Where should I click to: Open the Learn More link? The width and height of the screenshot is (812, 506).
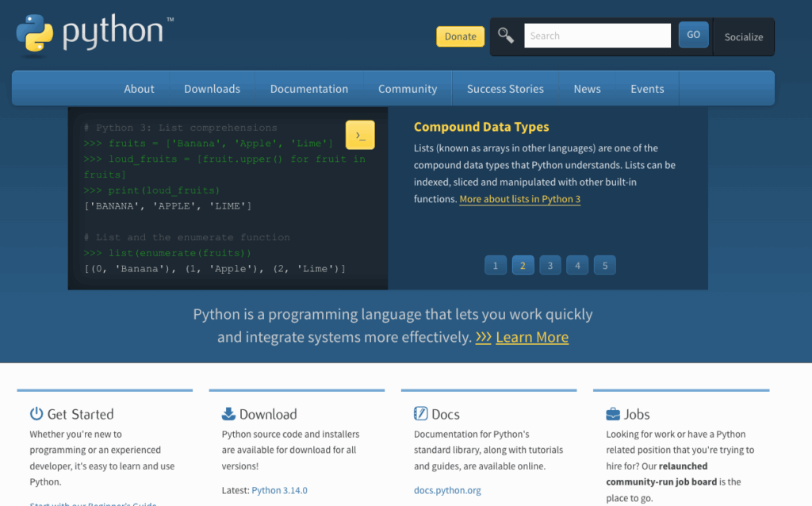click(531, 337)
